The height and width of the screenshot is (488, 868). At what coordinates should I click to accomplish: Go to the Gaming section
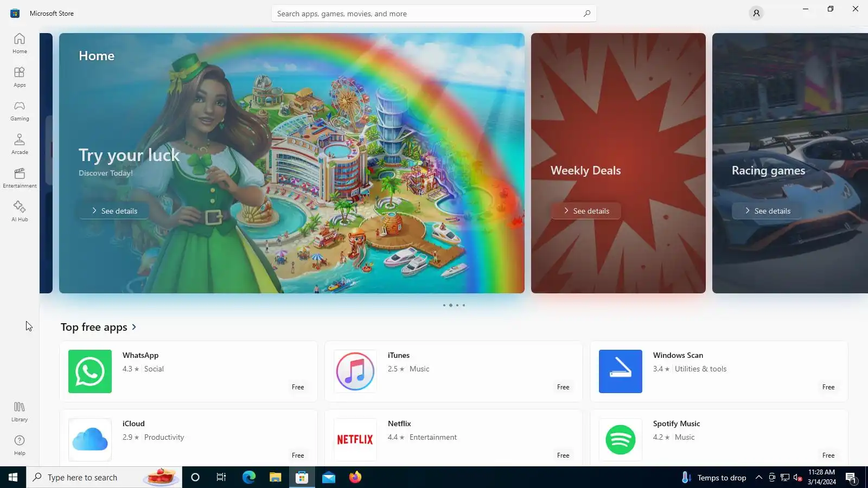20,111
